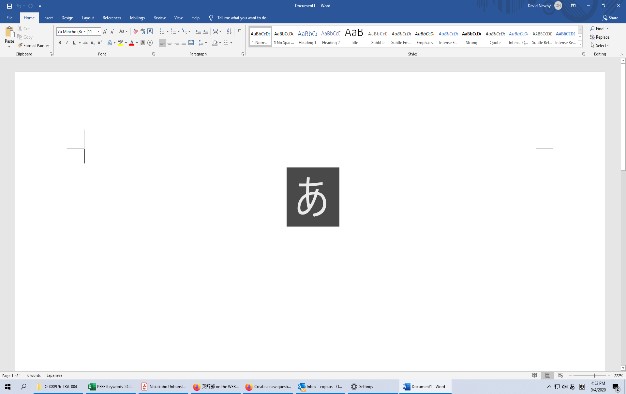
Task: Open the font name dropdown
Action: (99, 31)
